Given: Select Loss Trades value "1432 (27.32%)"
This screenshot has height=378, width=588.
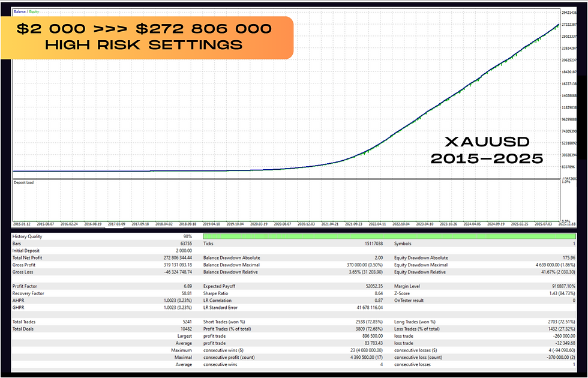Looking at the screenshot, I should tap(562, 329).
